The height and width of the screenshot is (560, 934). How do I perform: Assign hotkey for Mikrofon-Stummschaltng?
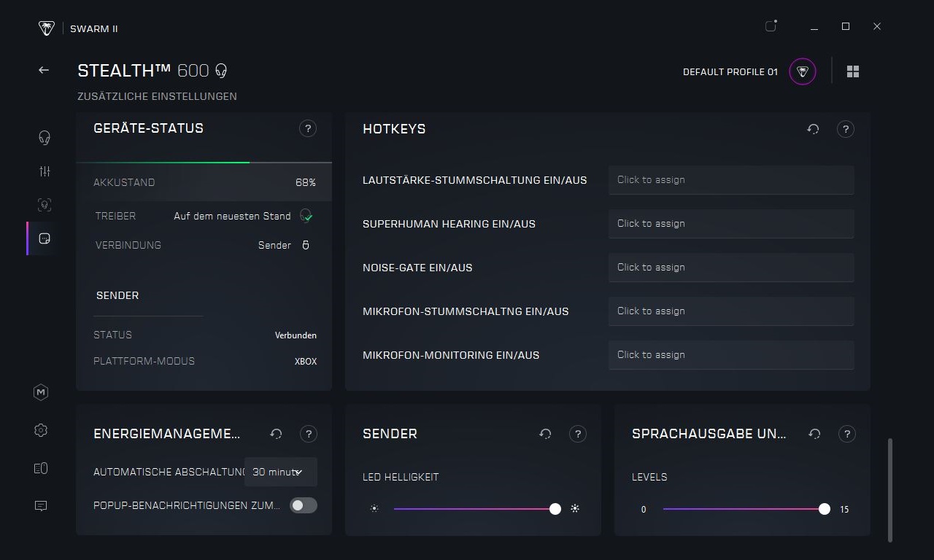click(x=731, y=311)
